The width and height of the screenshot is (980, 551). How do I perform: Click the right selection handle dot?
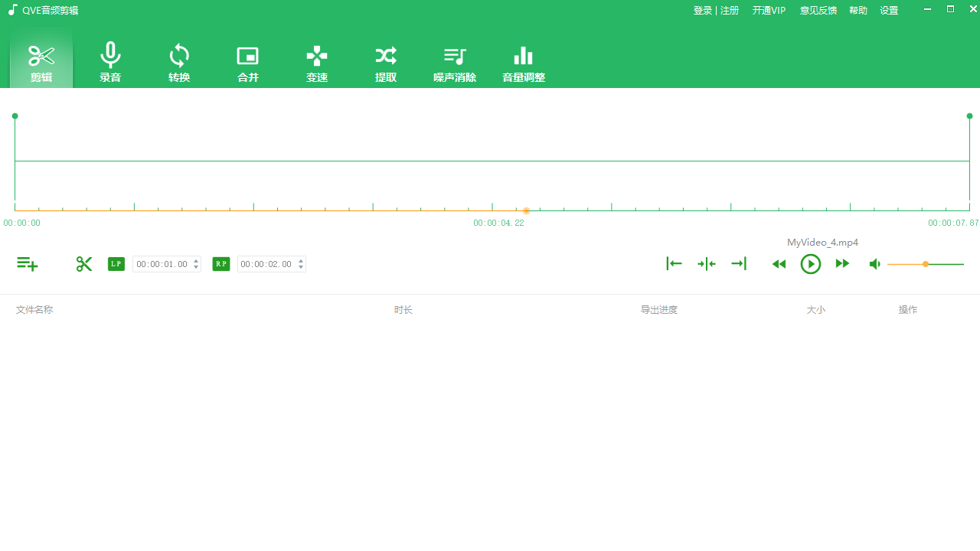(x=969, y=116)
